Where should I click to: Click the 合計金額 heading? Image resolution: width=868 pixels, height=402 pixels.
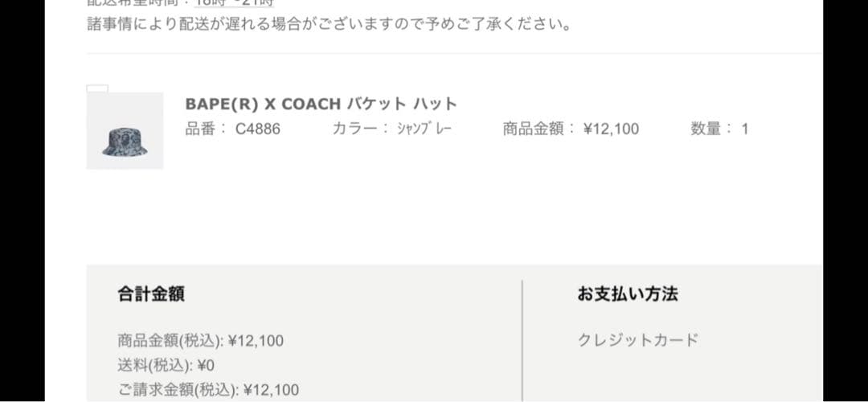coord(151,294)
